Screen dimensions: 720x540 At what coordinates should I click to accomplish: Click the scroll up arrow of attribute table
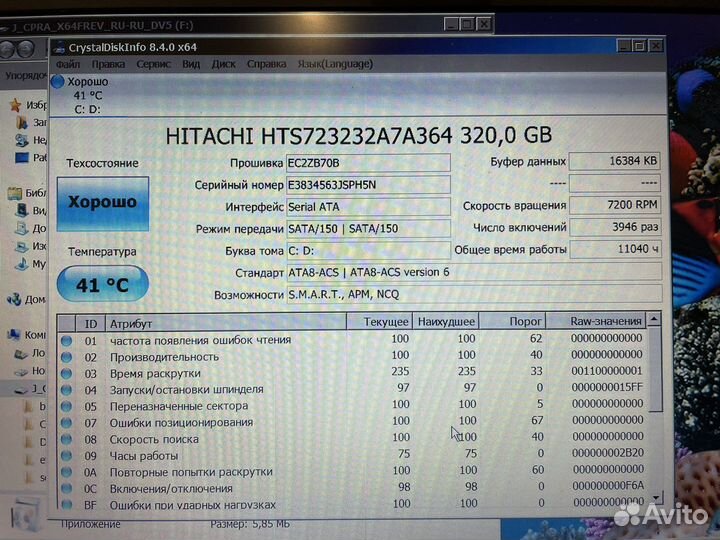654,319
